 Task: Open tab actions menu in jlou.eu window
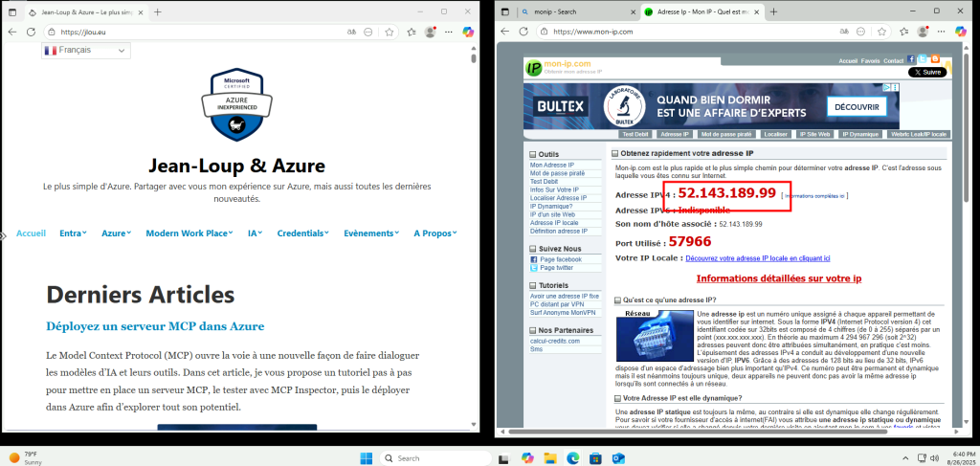click(x=12, y=11)
